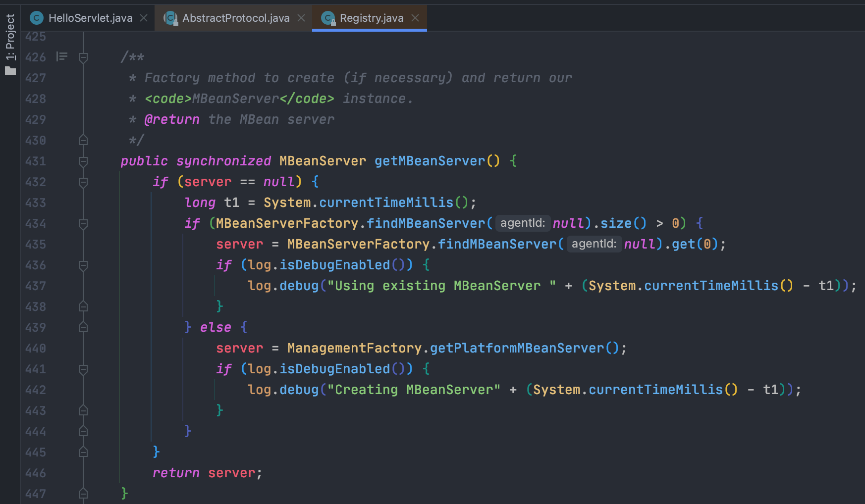Click line number 440 in the gutter
Screen dimensions: 865x504
(x=36, y=349)
